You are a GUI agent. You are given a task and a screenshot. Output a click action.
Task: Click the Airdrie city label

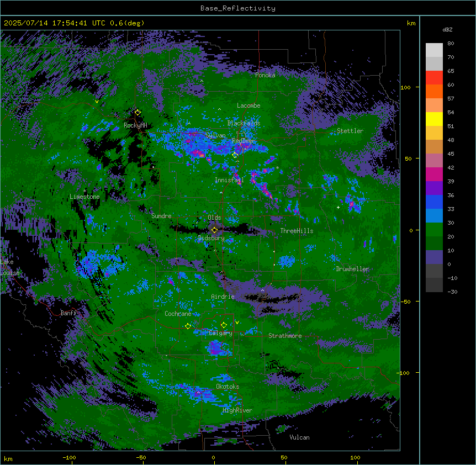point(223,297)
